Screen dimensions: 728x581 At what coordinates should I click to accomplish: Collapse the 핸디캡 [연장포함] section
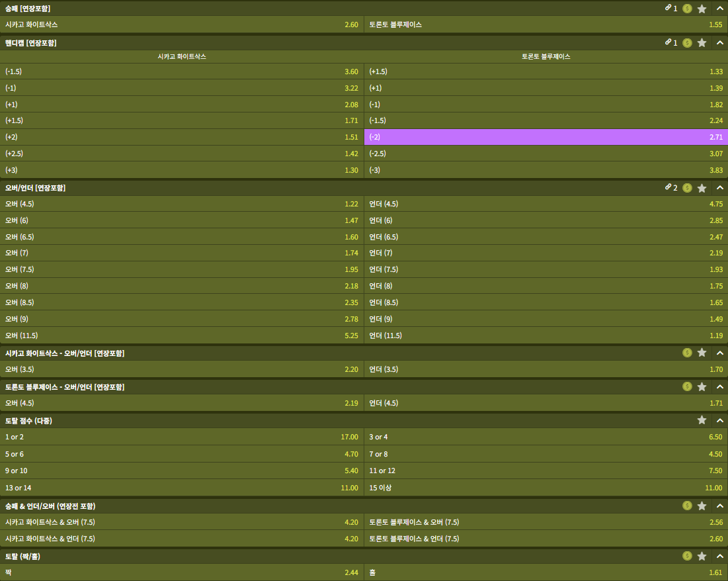tap(719, 43)
